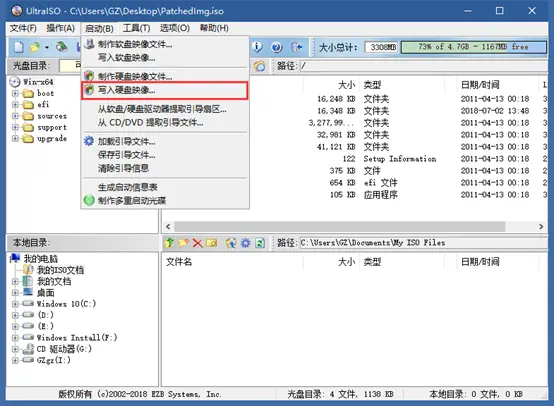Expand the GZgz(I:) drive node
This screenshot has width=554, height=406.
pyautogui.click(x=15, y=360)
